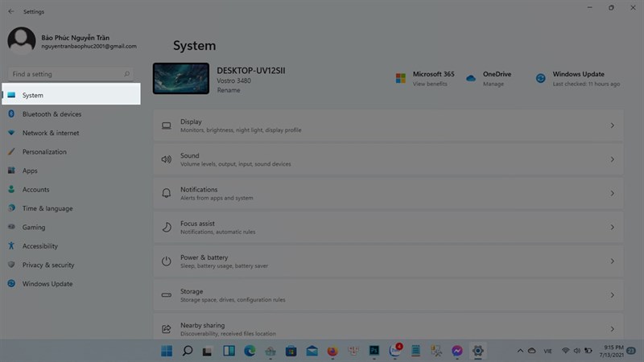Open Start menu from taskbar
The height and width of the screenshot is (362, 644).
click(x=167, y=351)
